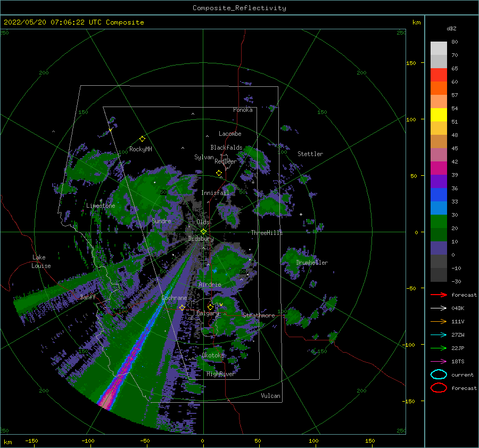The image size is (479, 448).
Task: Click the white plus marker east of ThreeHills
Action: point(301,214)
